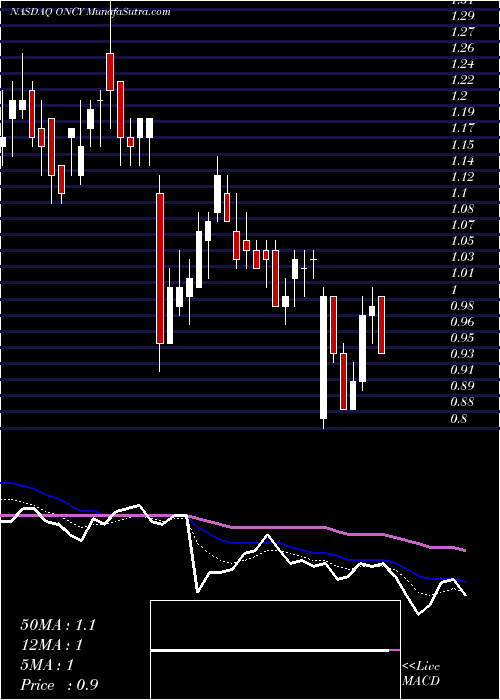Screen dimensions: 500x700
Task: Click the 1.05 price axis label
Action: click(x=462, y=241)
